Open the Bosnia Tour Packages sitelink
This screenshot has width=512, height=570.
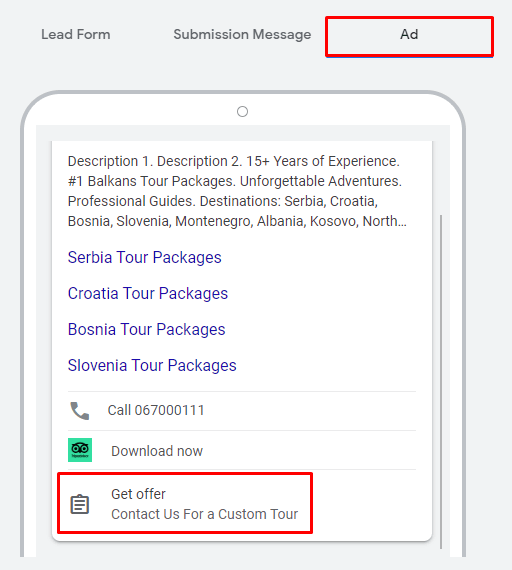tap(147, 329)
